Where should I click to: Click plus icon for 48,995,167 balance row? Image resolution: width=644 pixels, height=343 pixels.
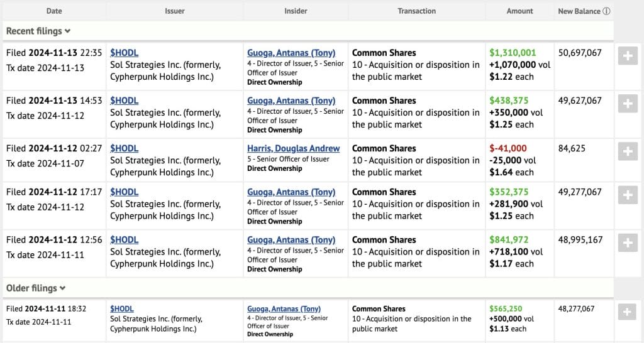pos(628,242)
